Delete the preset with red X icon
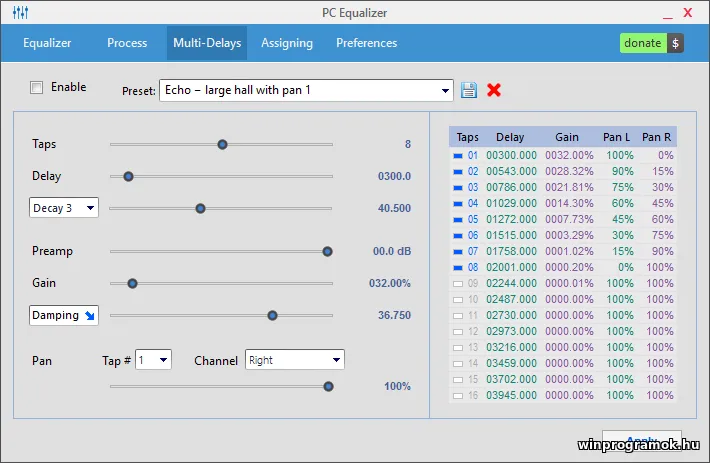Image resolution: width=710 pixels, height=463 pixels. (494, 90)
